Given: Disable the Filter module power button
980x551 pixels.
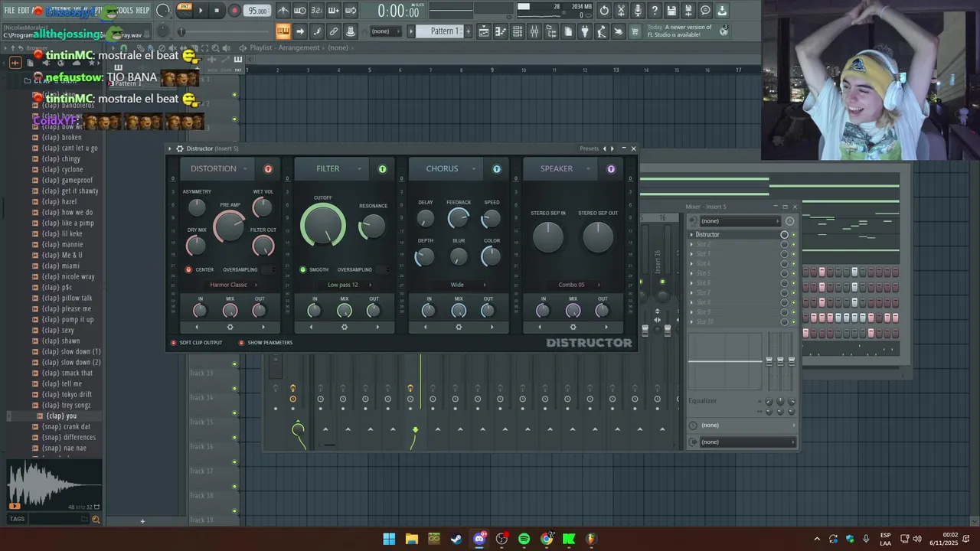Looking at the screenshot, I should (382, 169).
